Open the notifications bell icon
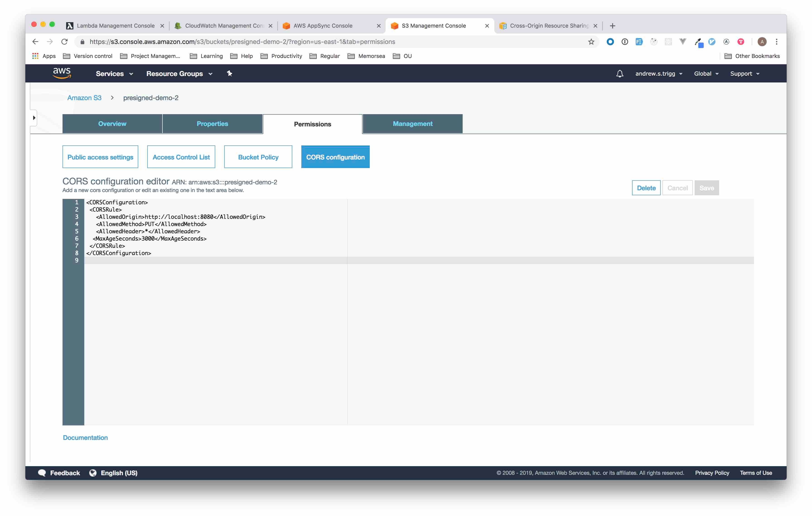This screenshot has width=812, height=516. click(x=619, y=73)
